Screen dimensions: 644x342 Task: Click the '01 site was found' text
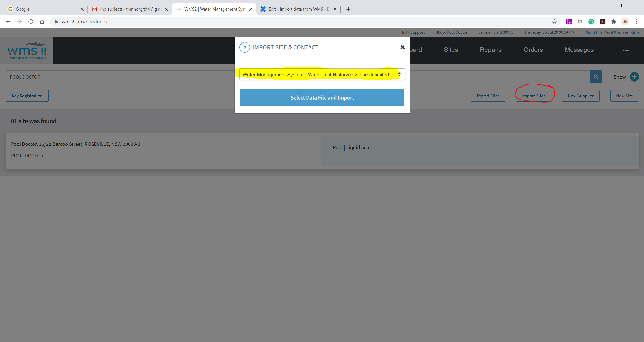(33, 121)
